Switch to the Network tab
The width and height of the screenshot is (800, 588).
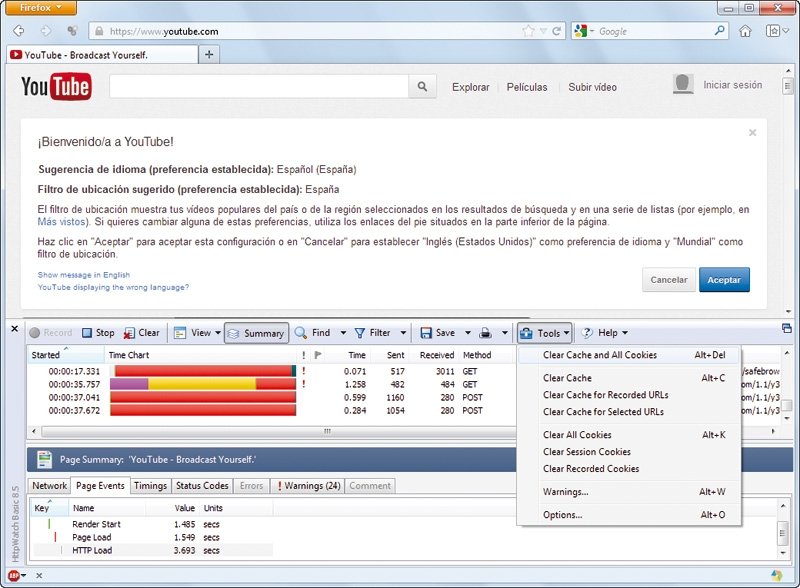pos(49,486)
